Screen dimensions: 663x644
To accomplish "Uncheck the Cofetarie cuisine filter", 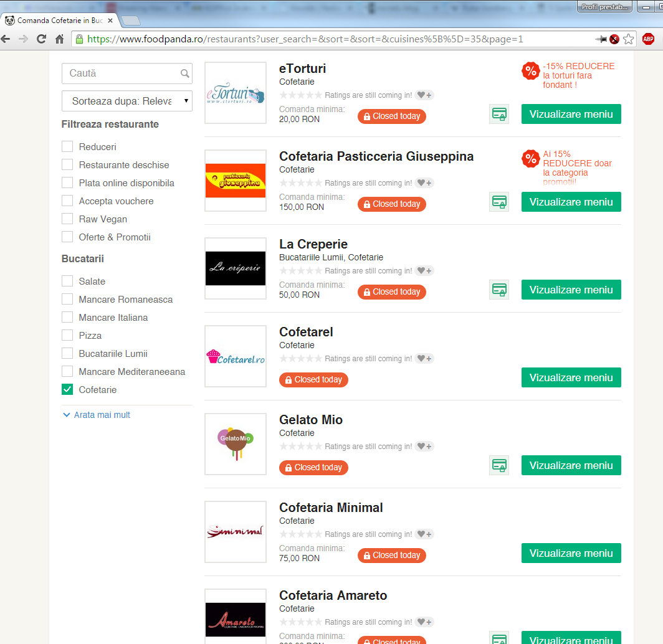I will coord(67,390).
